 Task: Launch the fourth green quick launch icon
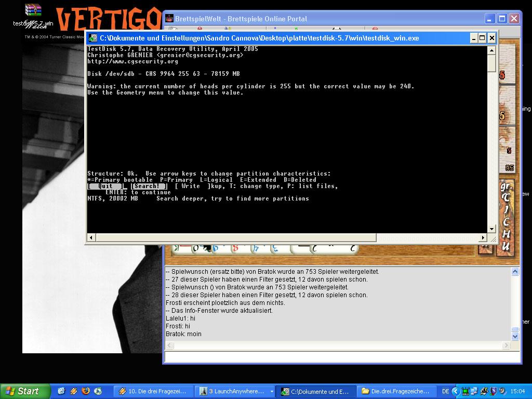pos(98,391)
